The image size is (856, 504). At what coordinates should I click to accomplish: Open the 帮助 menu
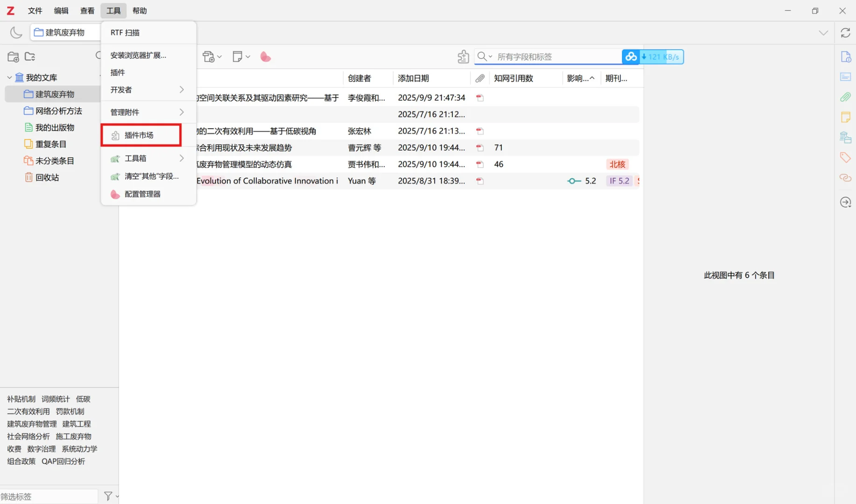click(x=139, y=10)
